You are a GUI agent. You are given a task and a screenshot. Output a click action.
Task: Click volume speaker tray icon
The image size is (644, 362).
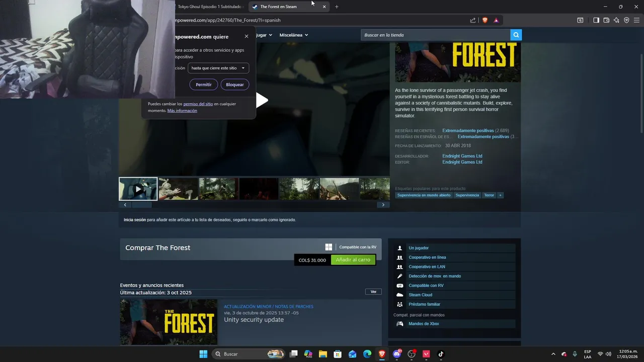tap(608, 354)
